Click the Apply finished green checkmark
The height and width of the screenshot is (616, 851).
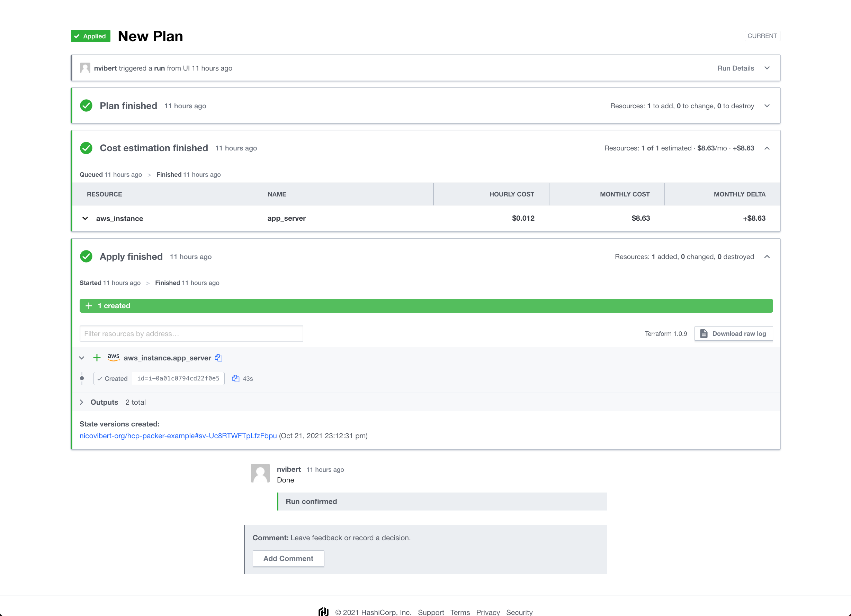[x=86, y=256]
